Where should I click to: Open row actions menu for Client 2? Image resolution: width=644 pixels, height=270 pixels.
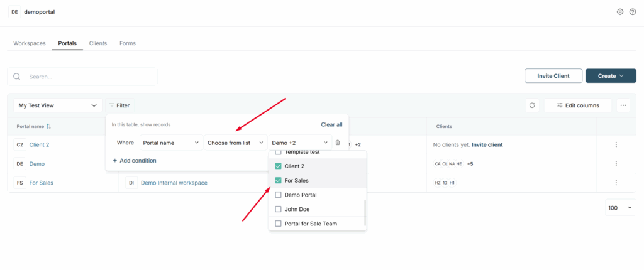[x=616, y=144]
